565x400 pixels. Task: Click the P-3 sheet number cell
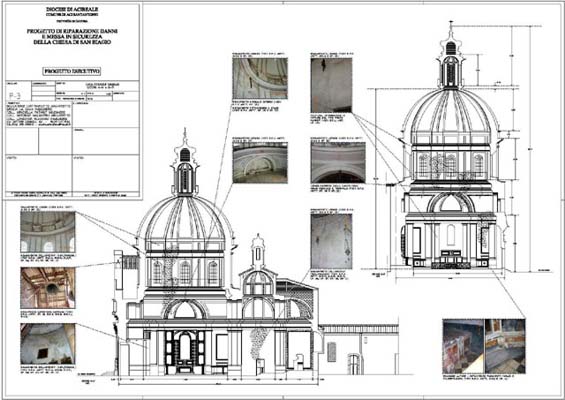click(15, 95)
